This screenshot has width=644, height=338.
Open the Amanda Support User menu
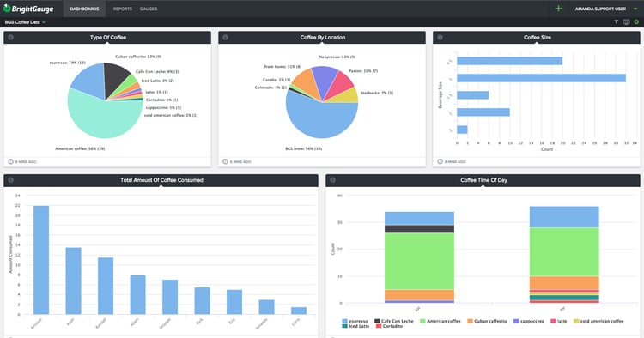tap(606, 9)
